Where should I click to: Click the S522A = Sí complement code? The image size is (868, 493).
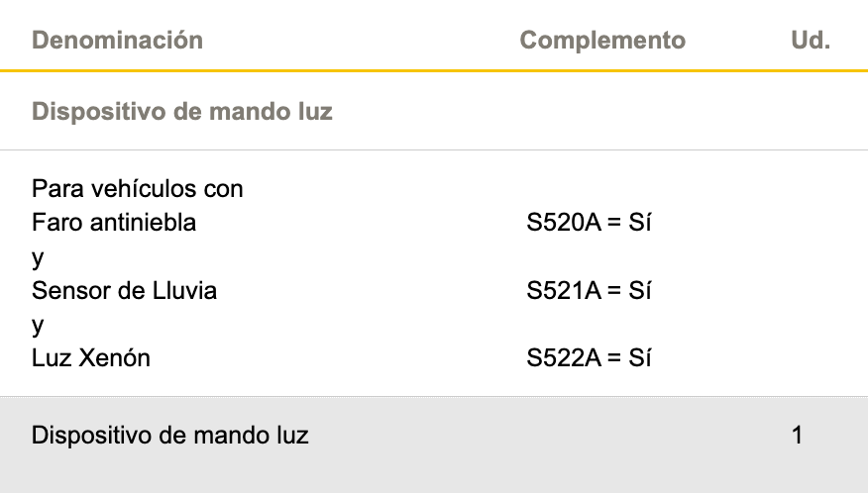point(589,358)
